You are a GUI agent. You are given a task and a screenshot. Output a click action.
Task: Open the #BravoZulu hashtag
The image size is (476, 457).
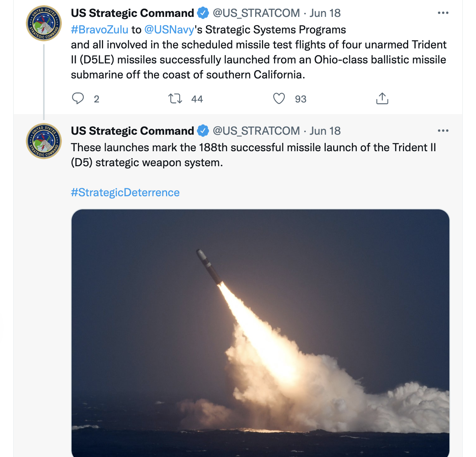pos(100,30)
